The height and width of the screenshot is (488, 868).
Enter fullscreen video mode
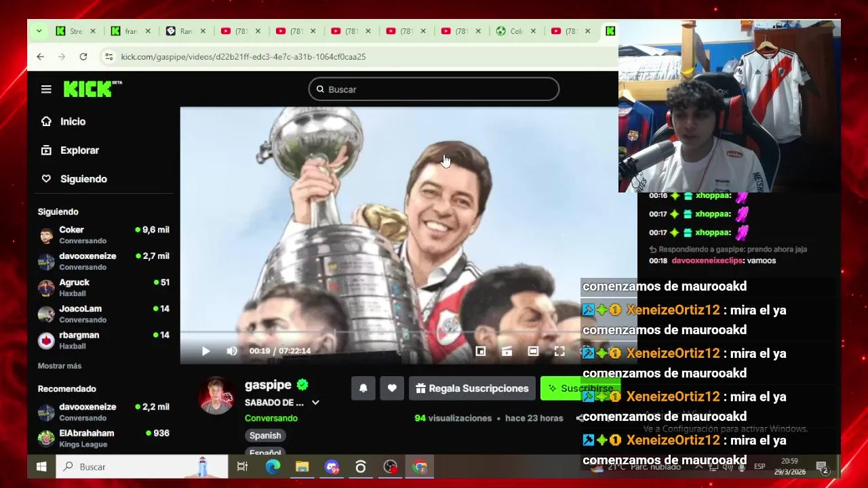[559, 351]
